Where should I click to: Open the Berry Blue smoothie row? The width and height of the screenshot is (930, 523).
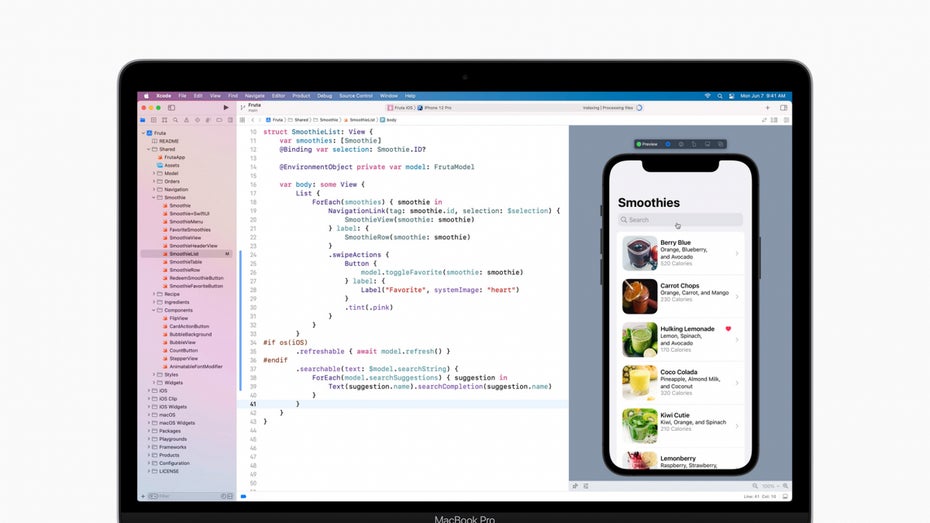tap(678, 253)
